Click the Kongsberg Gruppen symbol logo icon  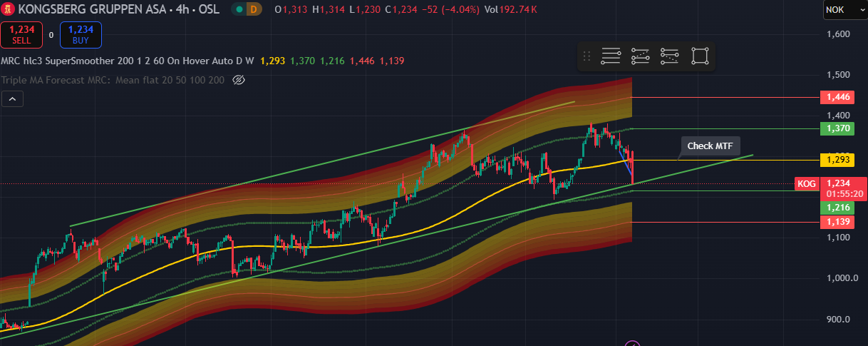[8, 10]
